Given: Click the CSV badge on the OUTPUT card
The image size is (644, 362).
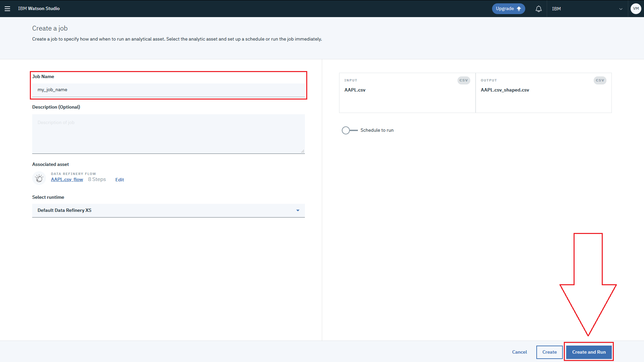Looking at the screenshot, I should [600, 80].
